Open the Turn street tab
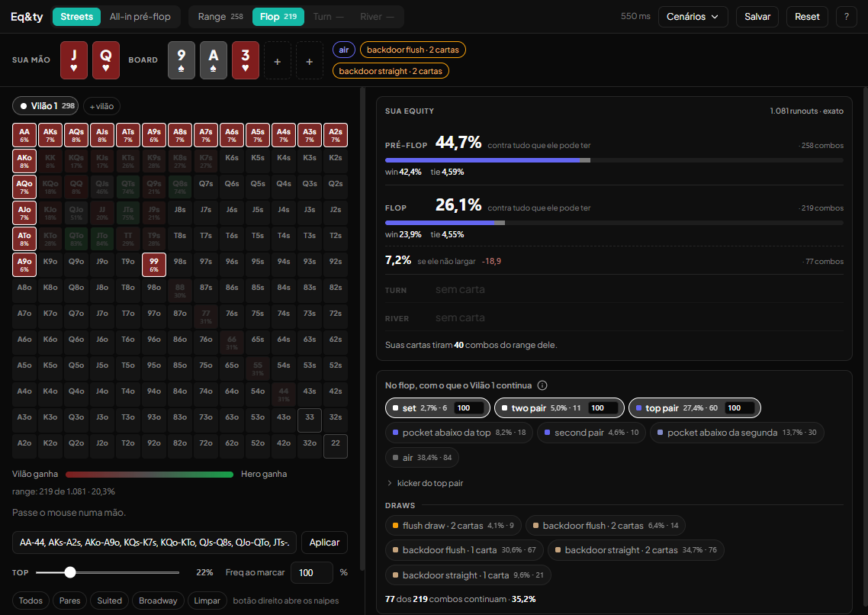868x615 pixels. [328, 17]
